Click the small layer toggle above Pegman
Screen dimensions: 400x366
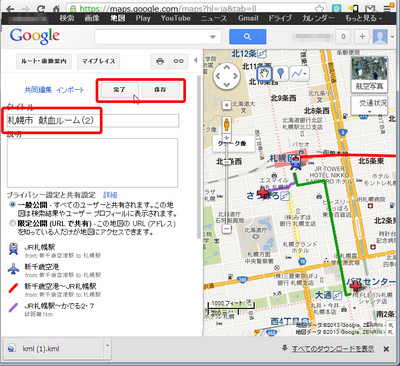227,105
